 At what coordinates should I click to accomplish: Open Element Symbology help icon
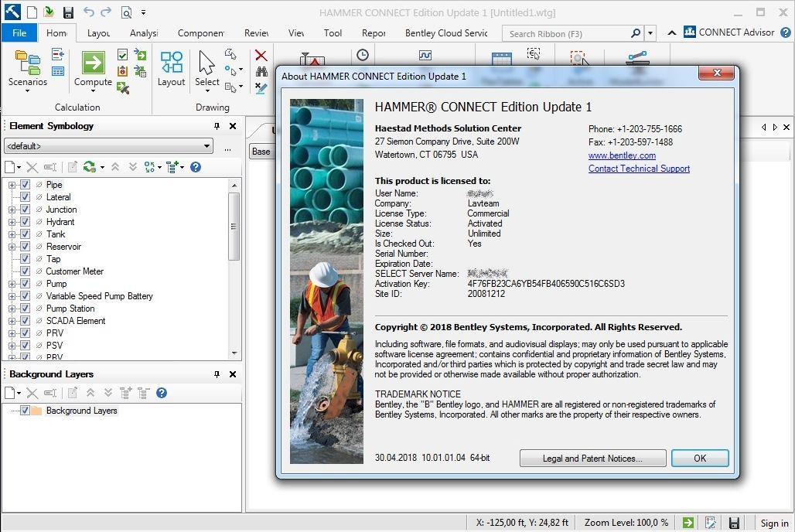[196, 167]
